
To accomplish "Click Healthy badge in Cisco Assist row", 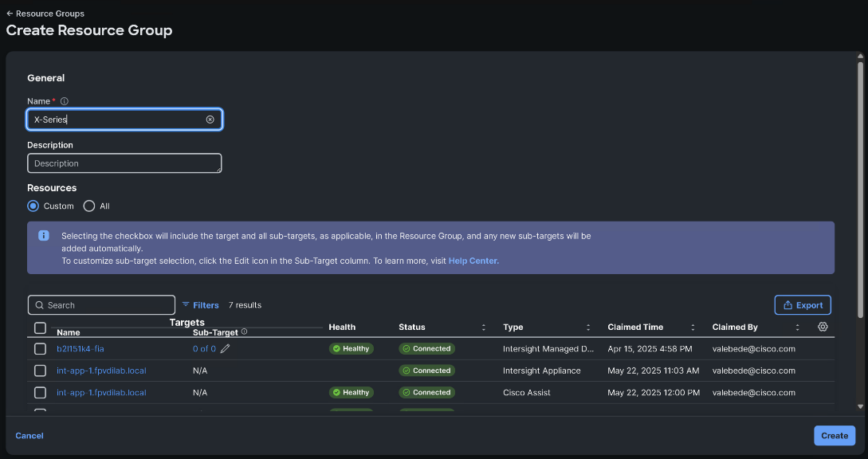I will 352,393.
